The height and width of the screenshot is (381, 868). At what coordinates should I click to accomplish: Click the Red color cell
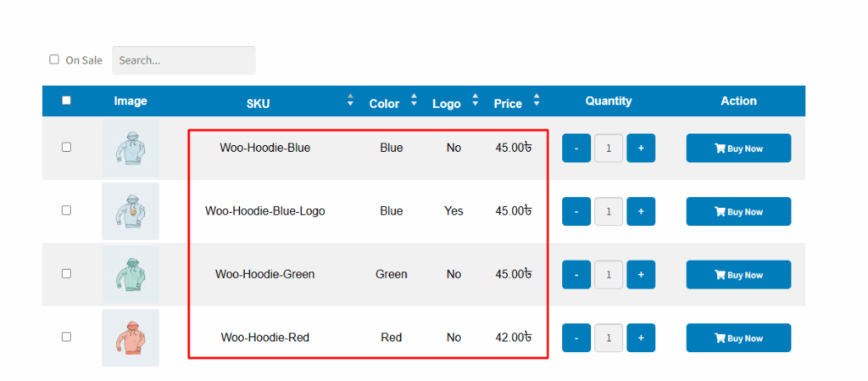[x=392, y=337]
